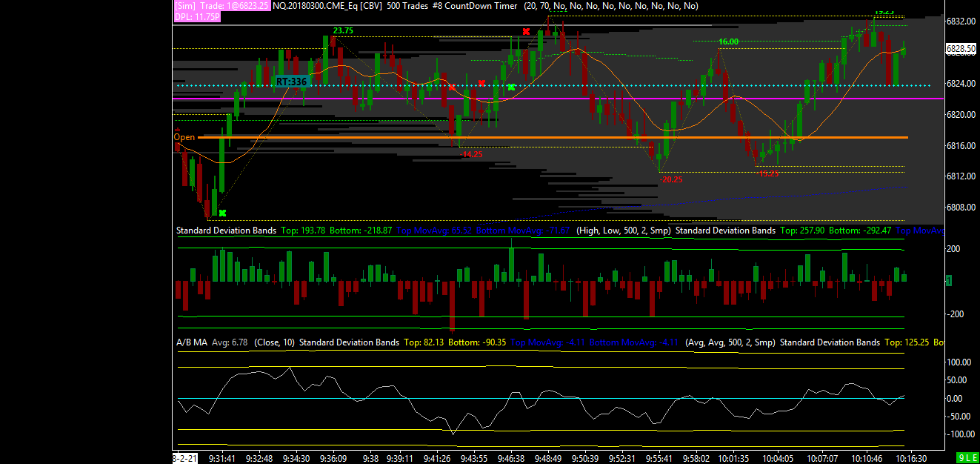980x464 pixels.
Task: Click the DPL: 11.75P position label
Action: pos(197,16)
